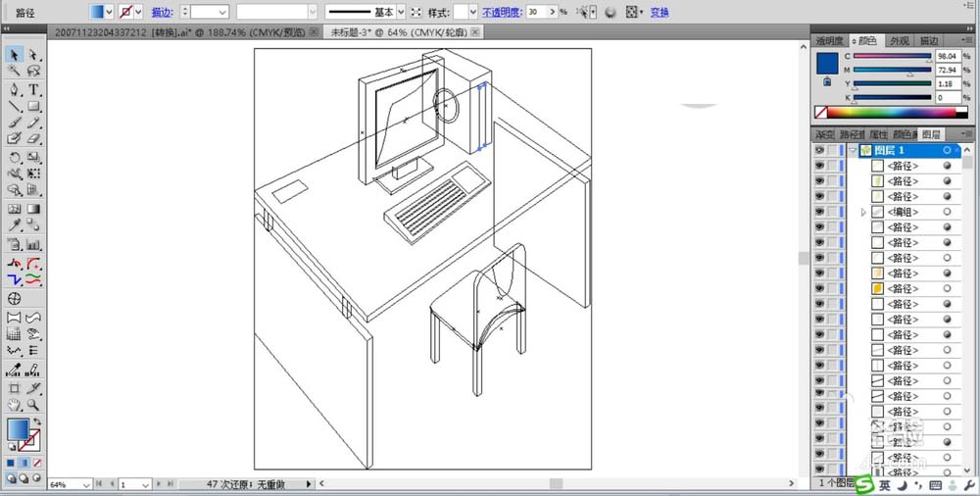
Task: Select the Blend tool
Action: click(x=33, y=224)
